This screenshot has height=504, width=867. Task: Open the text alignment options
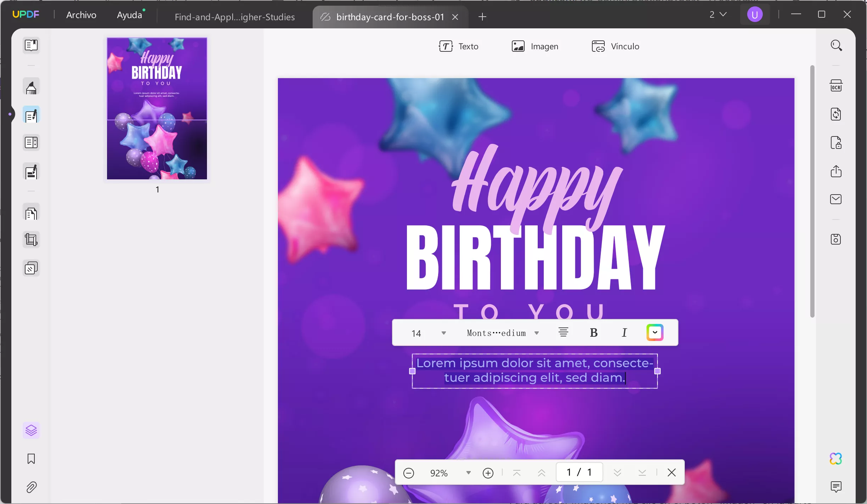click(x=563, y=332)
